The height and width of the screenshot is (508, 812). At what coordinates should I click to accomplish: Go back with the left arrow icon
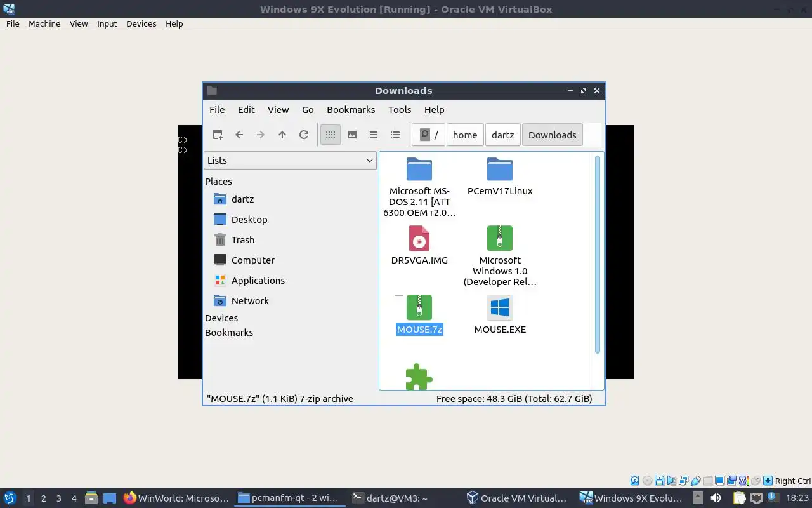click(x=239, y=135)
